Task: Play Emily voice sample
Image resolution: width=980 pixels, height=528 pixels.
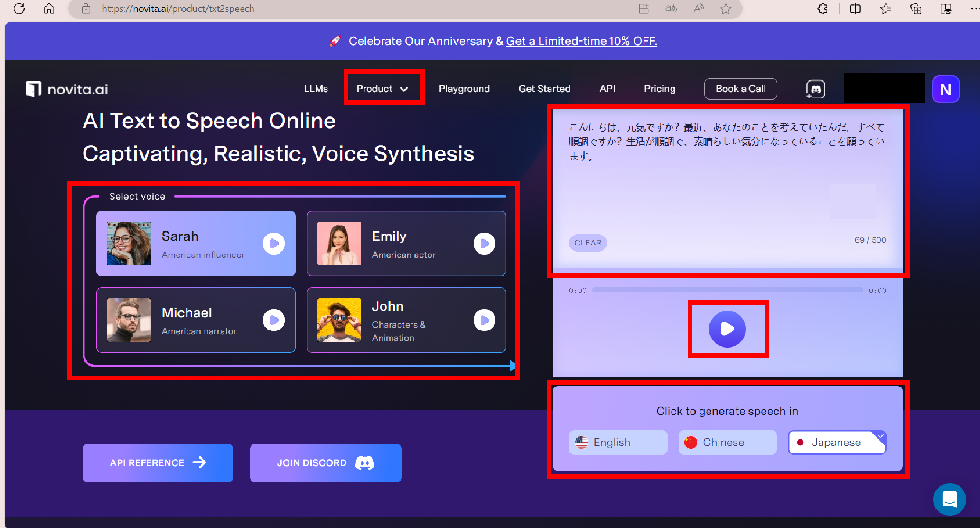Action: pyautogui.click(x=484, y=244)
